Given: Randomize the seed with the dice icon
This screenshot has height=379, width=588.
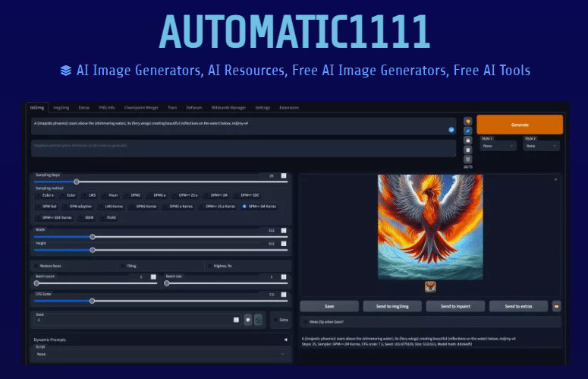Looking at the screenshot, I should click(248, 320).
